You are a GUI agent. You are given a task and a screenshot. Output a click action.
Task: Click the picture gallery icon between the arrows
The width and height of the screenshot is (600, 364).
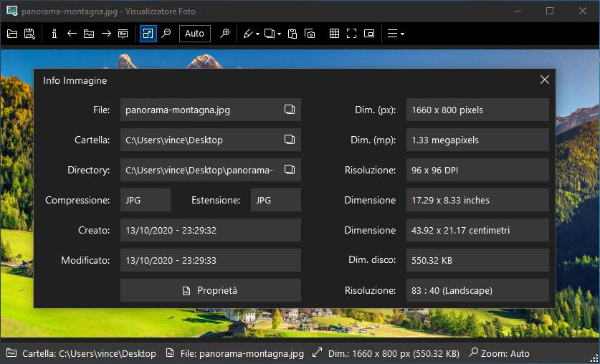[89, 34]
